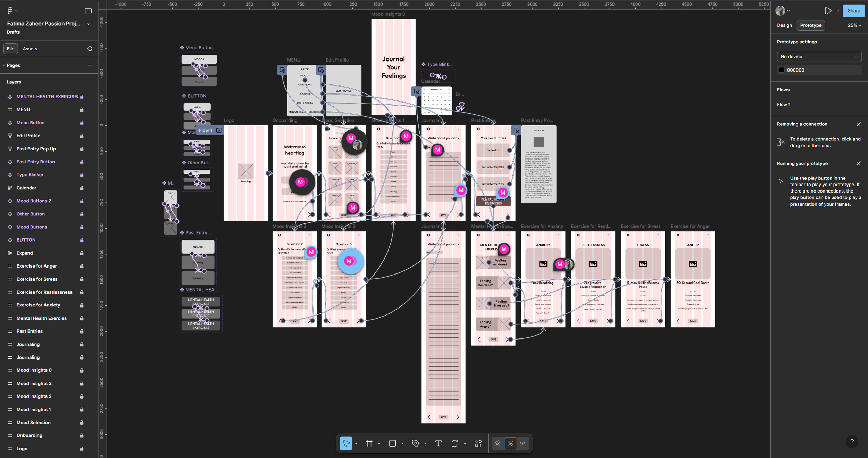The image size is (868, 458).
Task: Close the Removing a connection tip
Action: [859, 124]
